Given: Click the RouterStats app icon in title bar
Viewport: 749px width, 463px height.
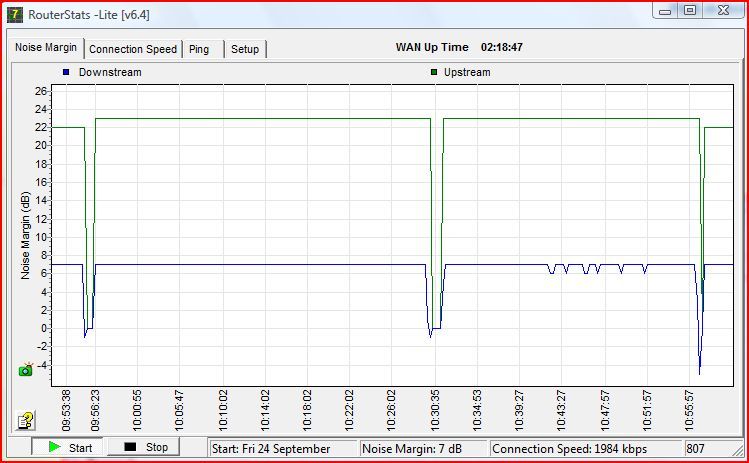Looking at the screenshot, I should coord(14,10).
